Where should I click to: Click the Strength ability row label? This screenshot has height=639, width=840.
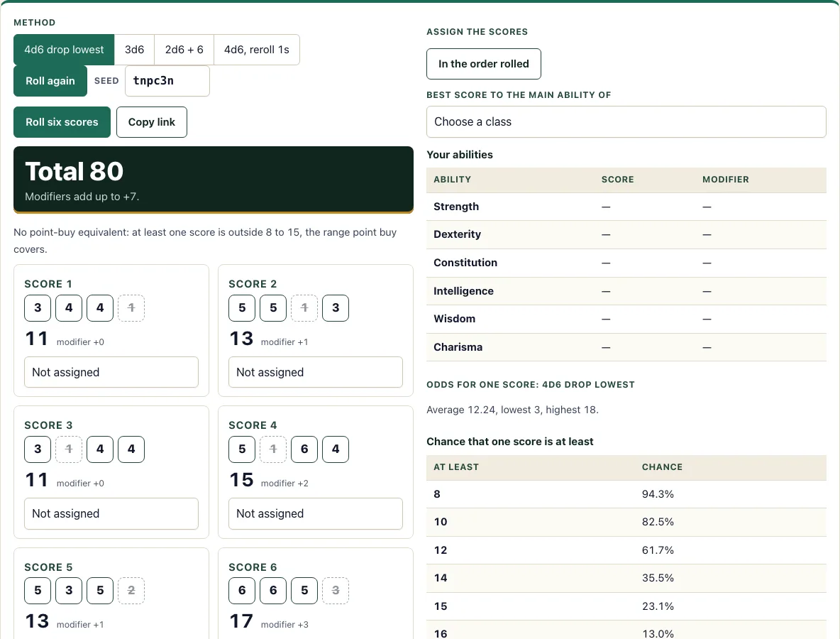point(456,207)
